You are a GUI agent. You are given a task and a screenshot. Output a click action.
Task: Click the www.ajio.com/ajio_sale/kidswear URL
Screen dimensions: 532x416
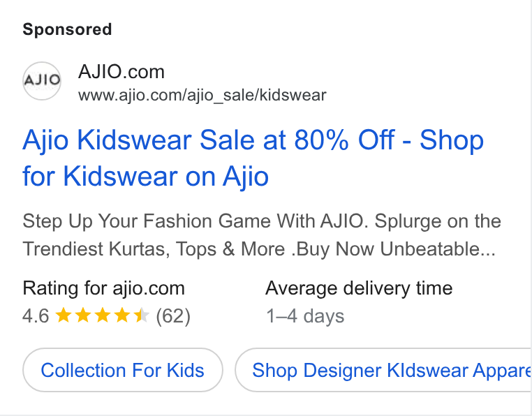pos(202,95)
